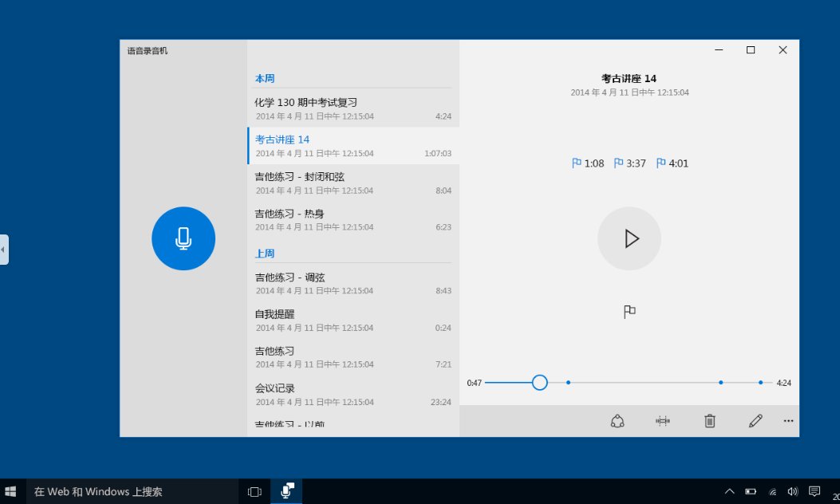Share the recording using the share icon
This screenshot has width=840, height=504.
coord(617,421)
